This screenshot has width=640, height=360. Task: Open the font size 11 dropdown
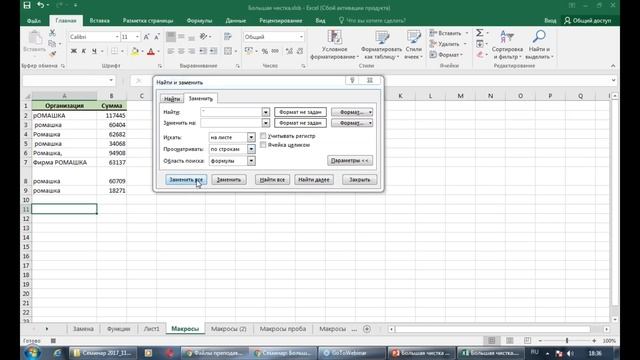point(137,37)
